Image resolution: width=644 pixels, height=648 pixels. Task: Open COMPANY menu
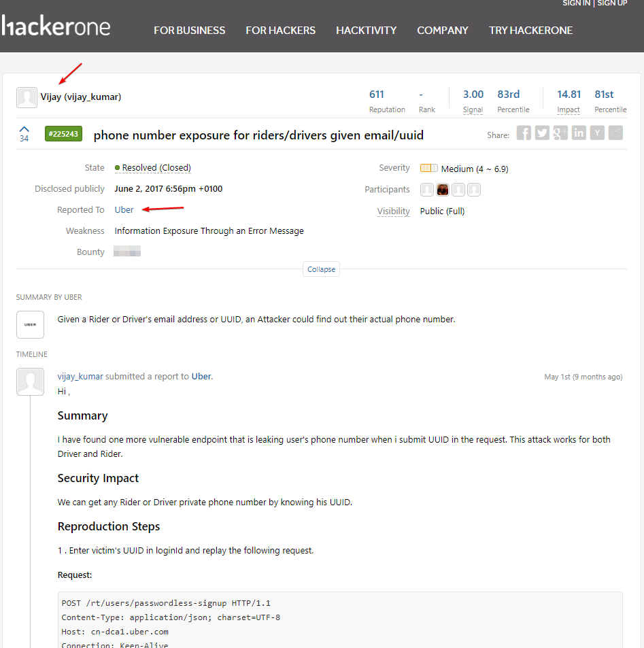click(x=442, y=31)
